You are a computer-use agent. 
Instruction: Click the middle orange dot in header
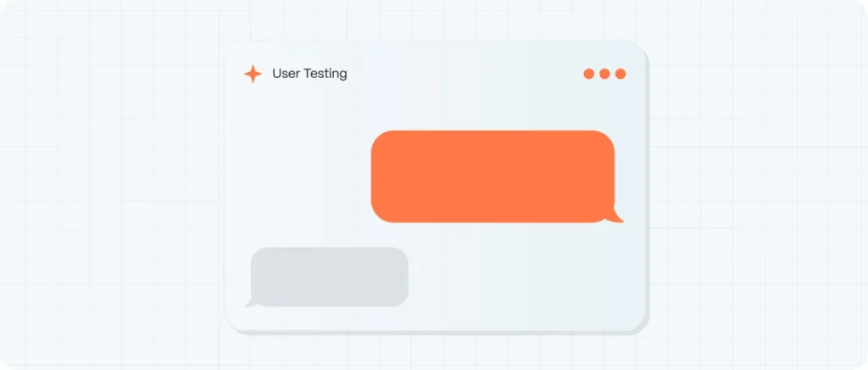click(604, 74)
